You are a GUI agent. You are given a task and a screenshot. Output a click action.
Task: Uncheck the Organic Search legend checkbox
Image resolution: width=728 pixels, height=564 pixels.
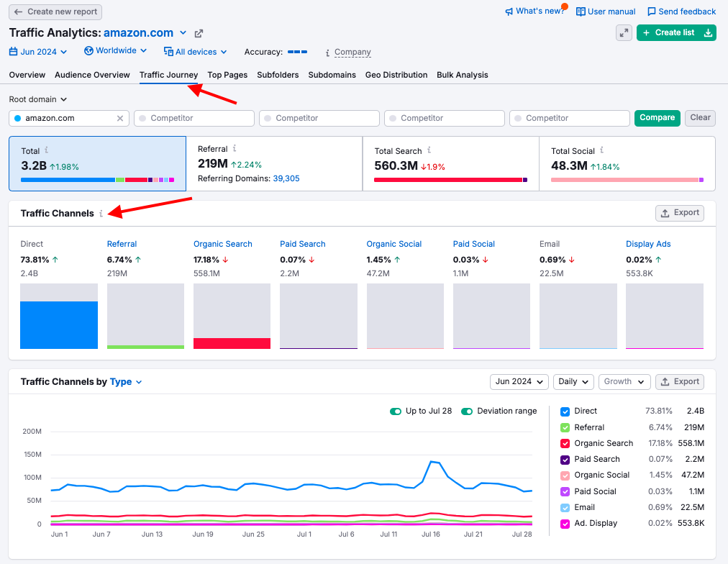click(x=565, y=443)
